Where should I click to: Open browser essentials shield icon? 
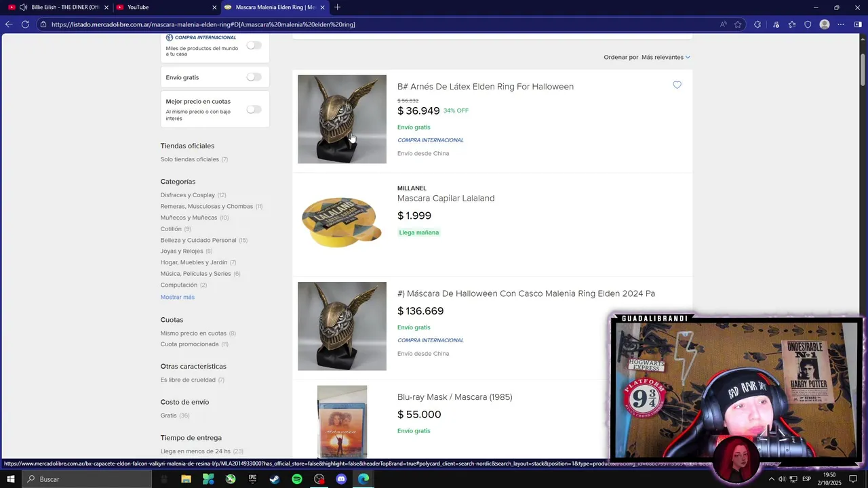point(808,24)
